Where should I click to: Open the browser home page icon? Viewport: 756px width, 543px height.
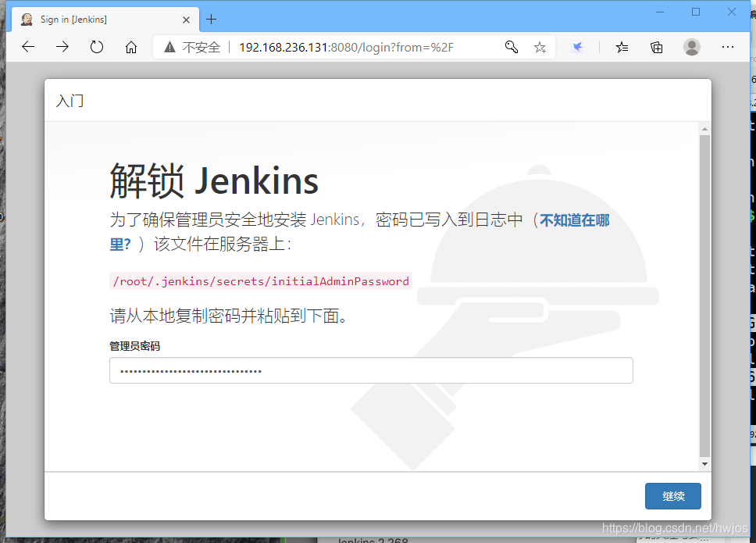pyautogui.click(x=130, y=47)
